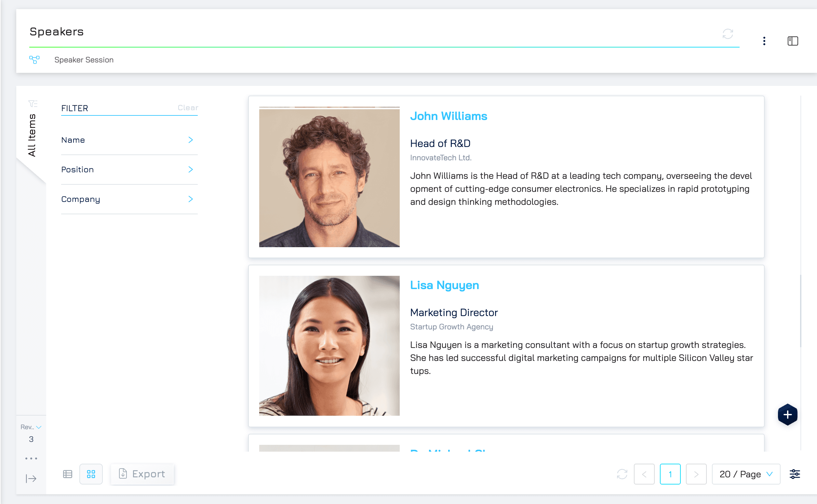The width and height of the screenshot is (817, 504).
Task: Click the 'Startup Growth Agency' company text
Action: (451, 327)
